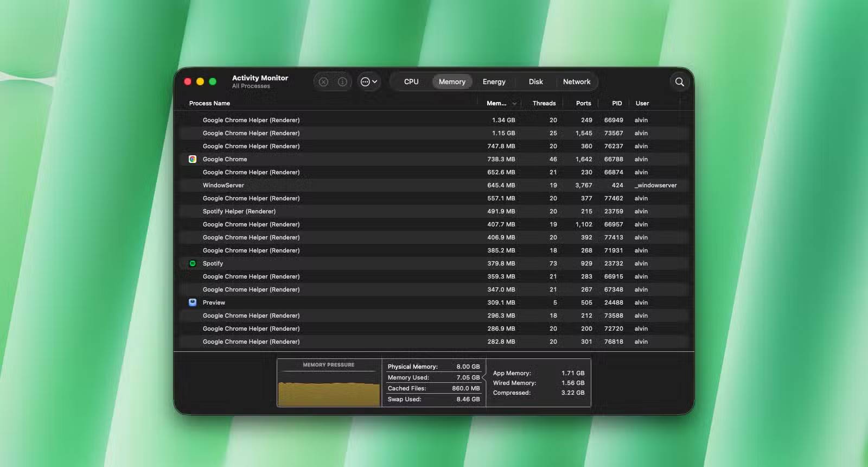Sort by Threads column header
Viewport: 868px width, 467px height.
(x=544, y=103)
